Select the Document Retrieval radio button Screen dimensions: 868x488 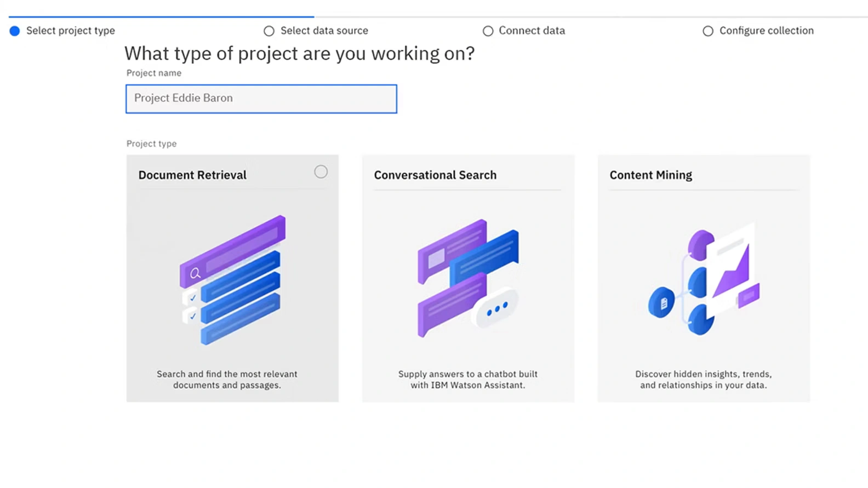[x=321, y=172]
